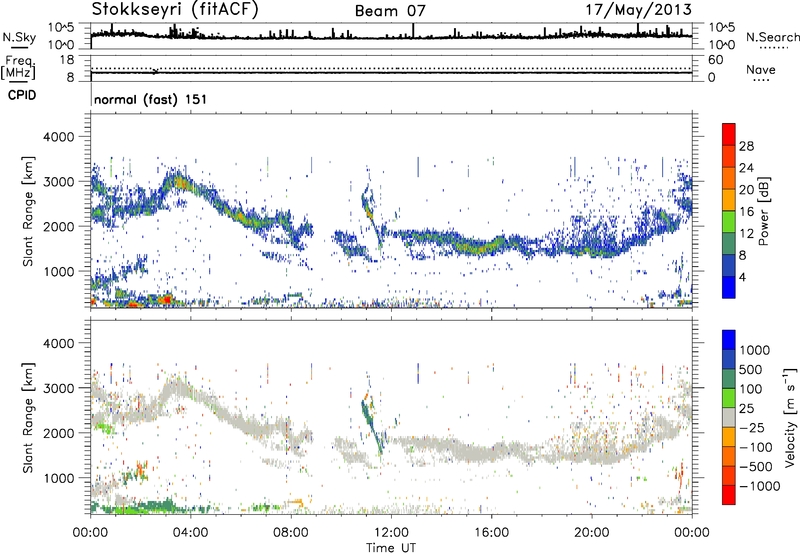Click the 'CPID' label

click(x=22, y=95)
